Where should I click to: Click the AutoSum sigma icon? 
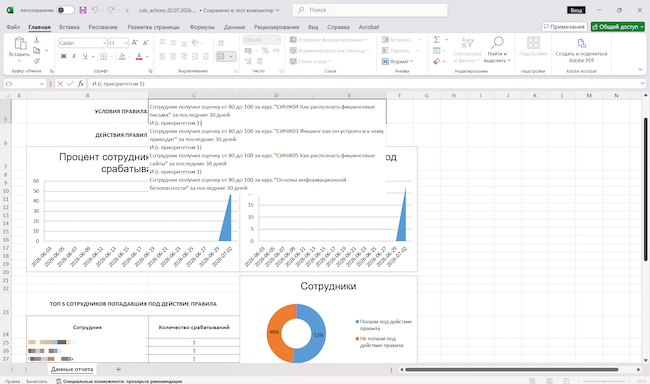coord(437,40)
